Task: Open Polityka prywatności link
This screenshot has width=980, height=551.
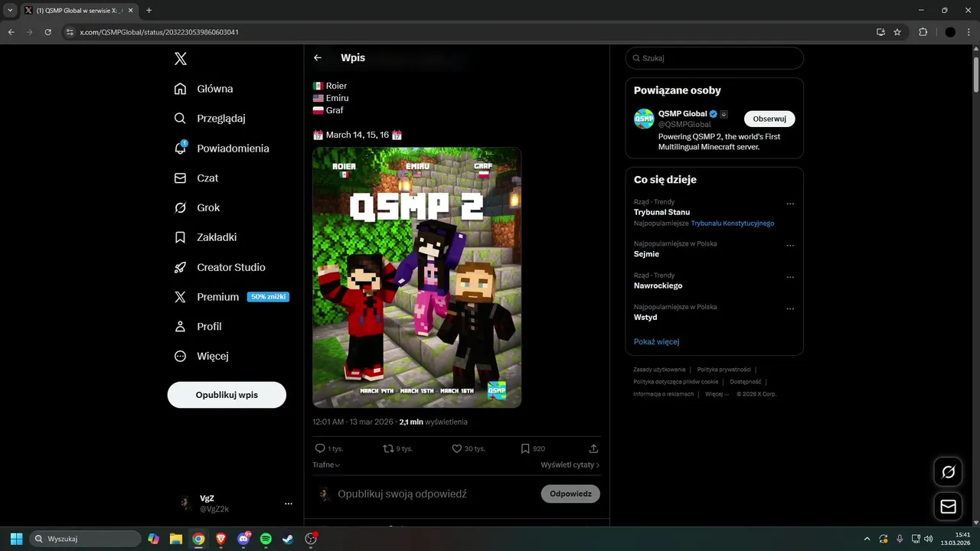Action: (724, 370)
